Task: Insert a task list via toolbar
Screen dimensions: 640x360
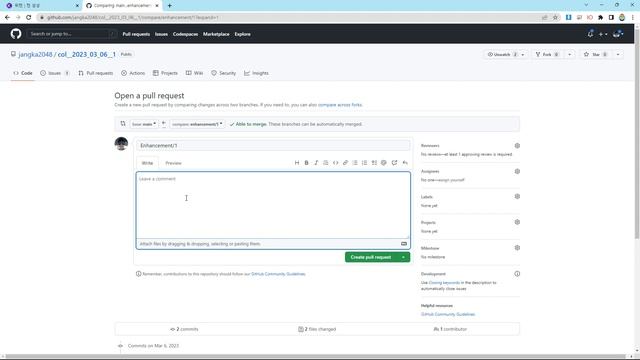Action: [374, 163]
